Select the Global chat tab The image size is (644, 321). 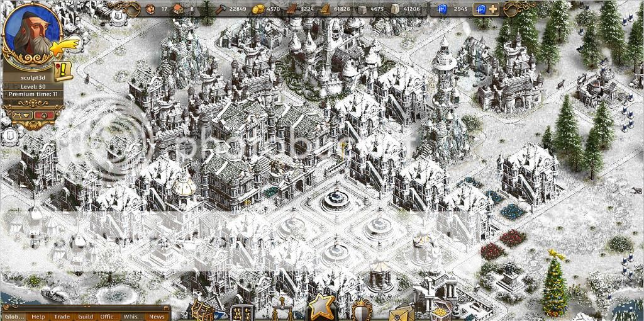14,316
